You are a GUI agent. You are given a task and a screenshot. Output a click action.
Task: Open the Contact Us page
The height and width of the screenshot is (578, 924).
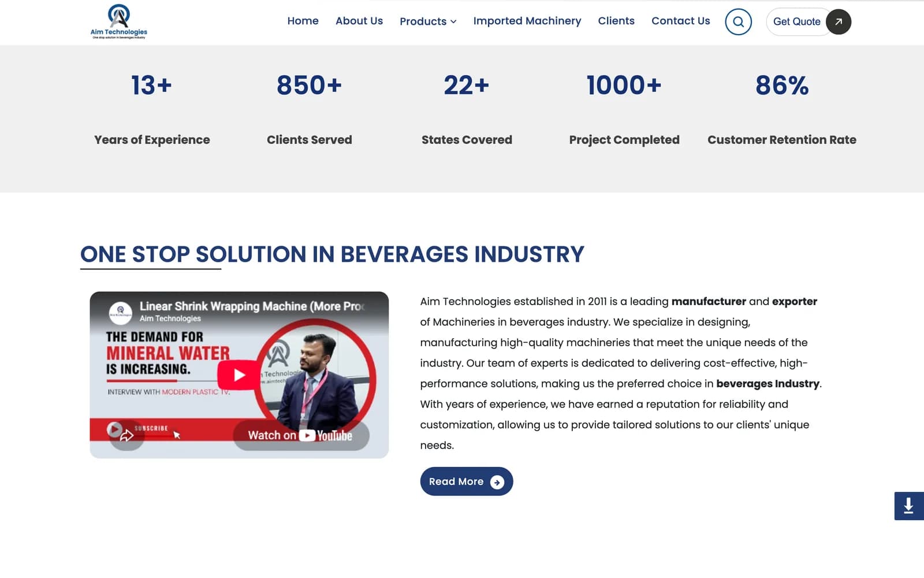(681, 21)
